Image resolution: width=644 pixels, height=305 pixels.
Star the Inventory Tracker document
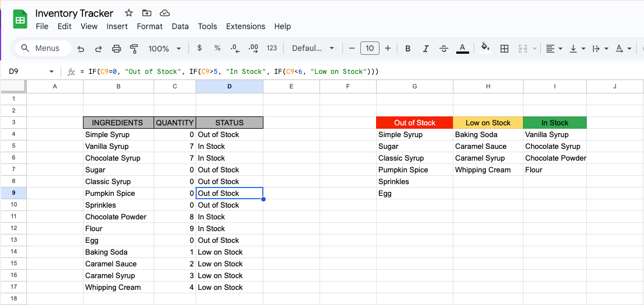(129, 13)
